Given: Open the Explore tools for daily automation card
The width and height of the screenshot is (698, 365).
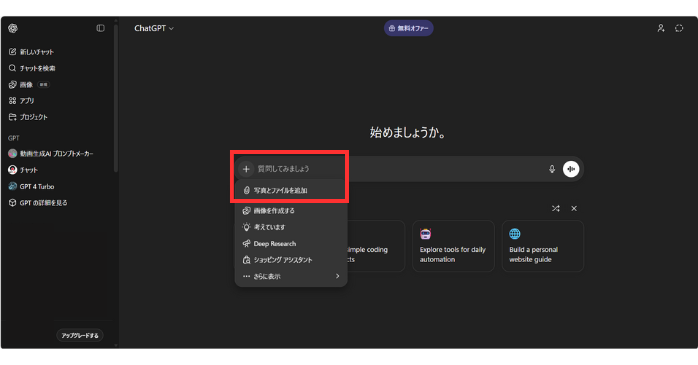Looking at the screenshot, I should 453,246.
